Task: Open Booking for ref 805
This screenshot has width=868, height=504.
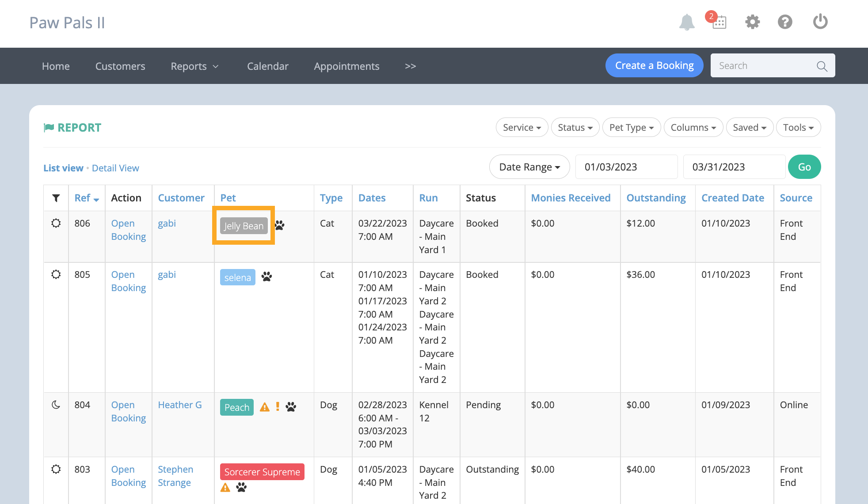Action: 128,281
